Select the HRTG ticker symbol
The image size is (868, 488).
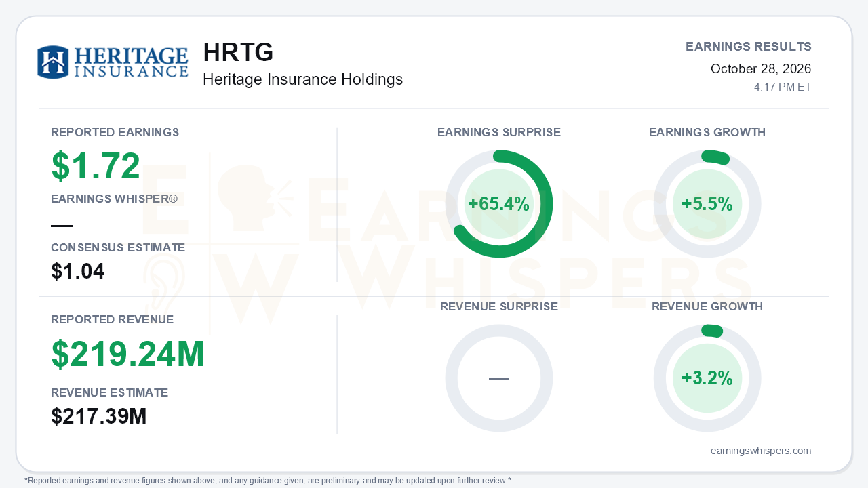238,52
